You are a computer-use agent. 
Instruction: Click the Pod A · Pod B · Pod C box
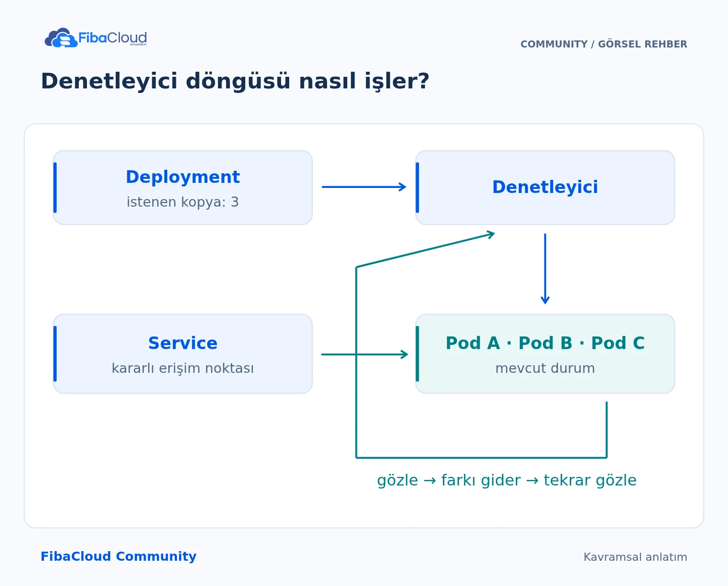pos(545,354)
